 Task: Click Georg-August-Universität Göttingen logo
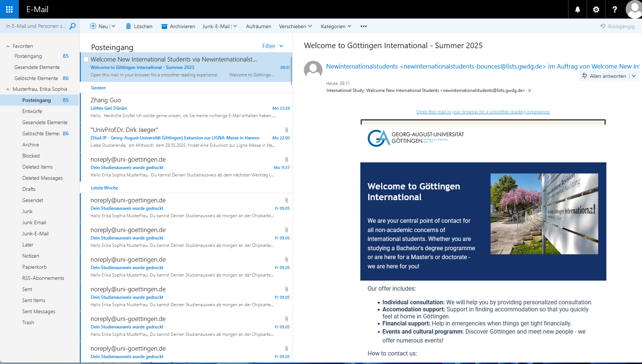(416, 138)
